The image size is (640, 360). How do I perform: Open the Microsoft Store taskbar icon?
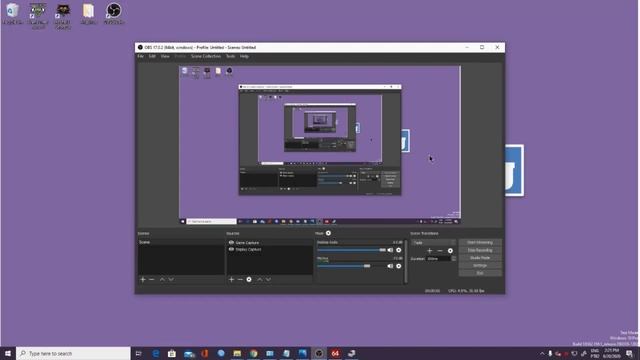coord(172,353)
